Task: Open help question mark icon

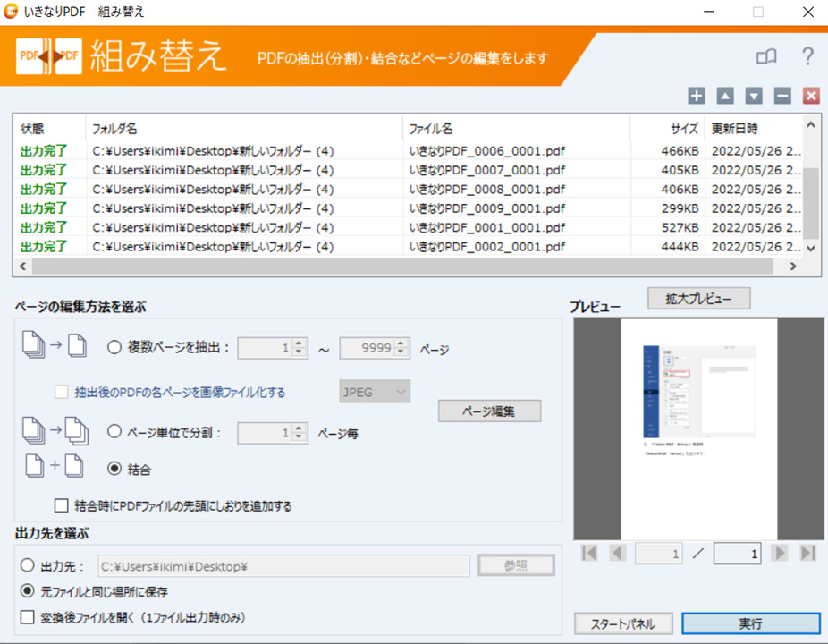Action: 807,55
